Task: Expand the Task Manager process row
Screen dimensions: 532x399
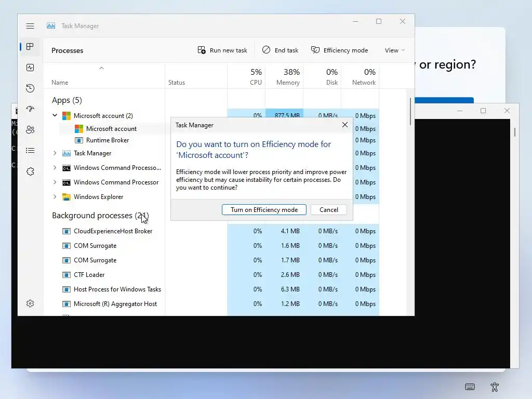Action: tap(55, 153)
